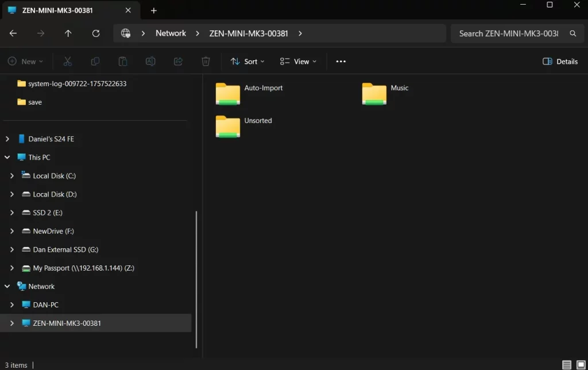Screen dimensions: 588x370
Task: Select system-log-009722-1757522633 folder in sidebar
Action: 77,84
